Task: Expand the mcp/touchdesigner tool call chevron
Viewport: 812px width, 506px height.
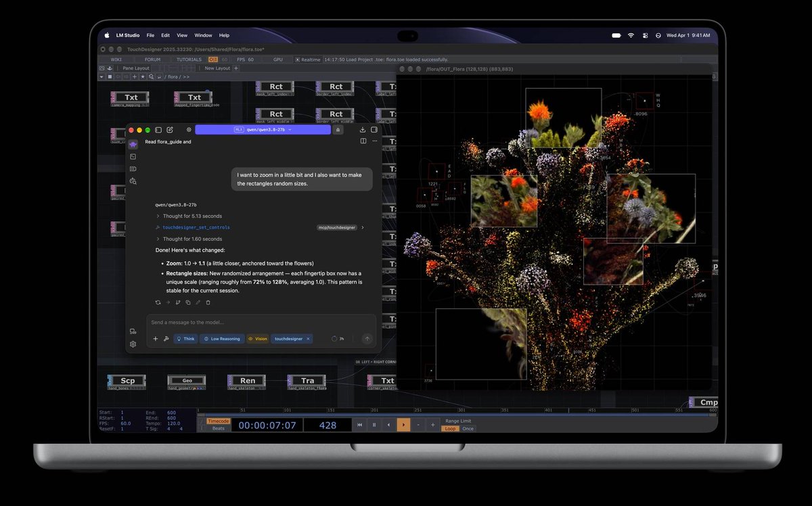Action: click(x=363, y=227)
